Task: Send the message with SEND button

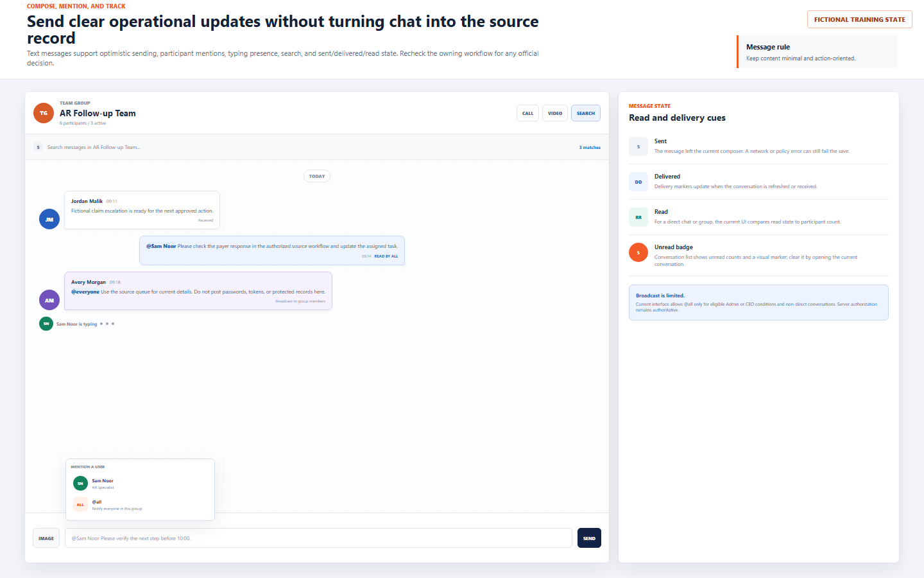Action: pyautogui.click(x=589, y=538)
